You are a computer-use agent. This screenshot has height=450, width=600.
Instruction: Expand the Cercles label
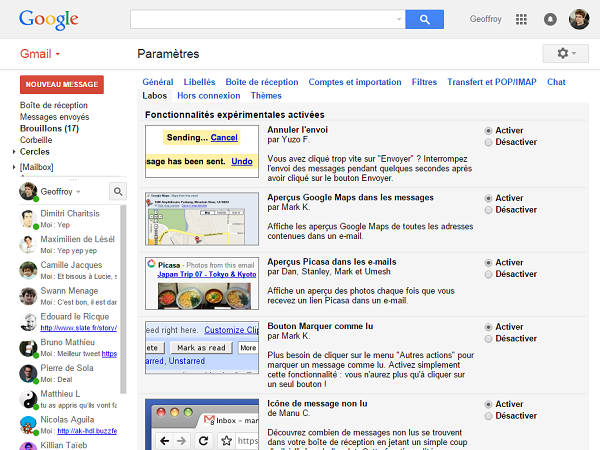click(x=14, y=152)
